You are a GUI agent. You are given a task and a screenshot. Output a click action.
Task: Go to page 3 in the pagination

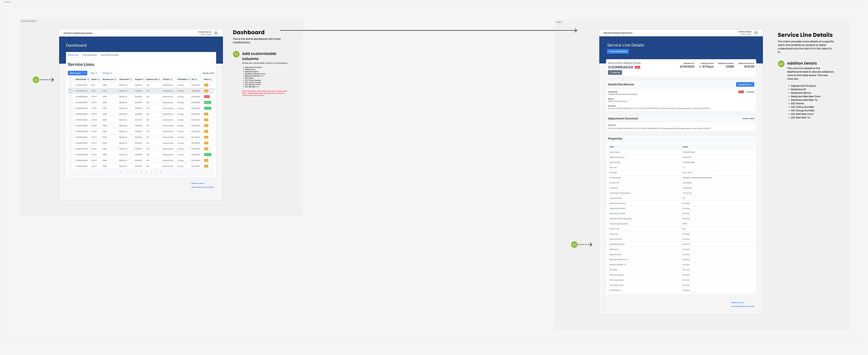pyautogui.click(x=141, y=172)
